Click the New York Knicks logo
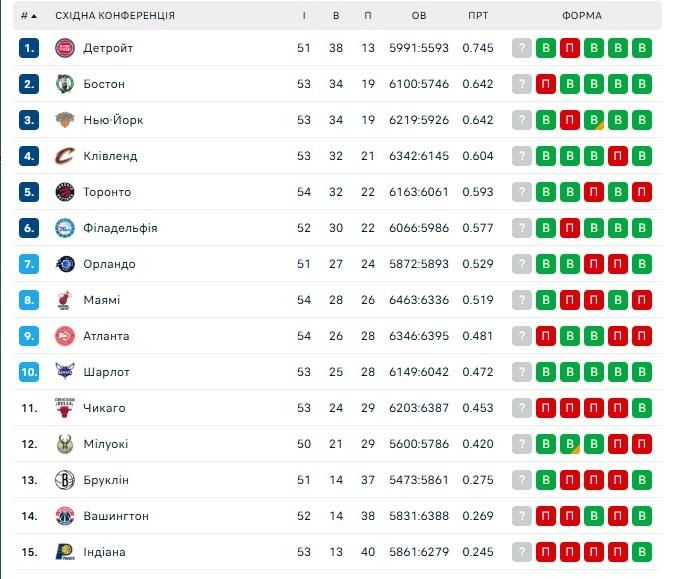The height and width of the screenshot is (579, 673). point(65,120)
